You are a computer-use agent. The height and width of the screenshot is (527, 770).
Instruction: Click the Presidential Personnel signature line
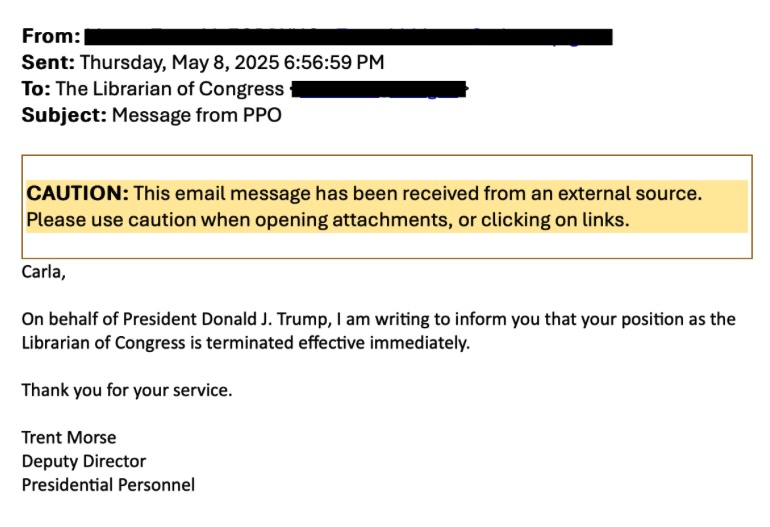(x=108, y=486)
